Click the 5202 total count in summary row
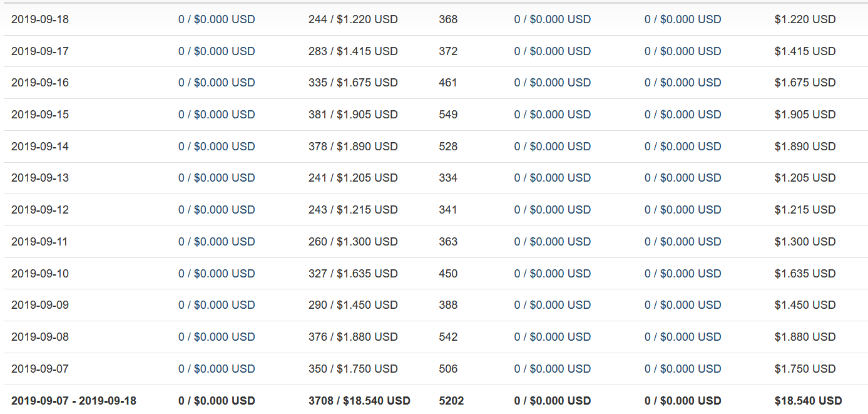This screenshot has height=414, width=868. pyautogui.click(x=451, y=401)
